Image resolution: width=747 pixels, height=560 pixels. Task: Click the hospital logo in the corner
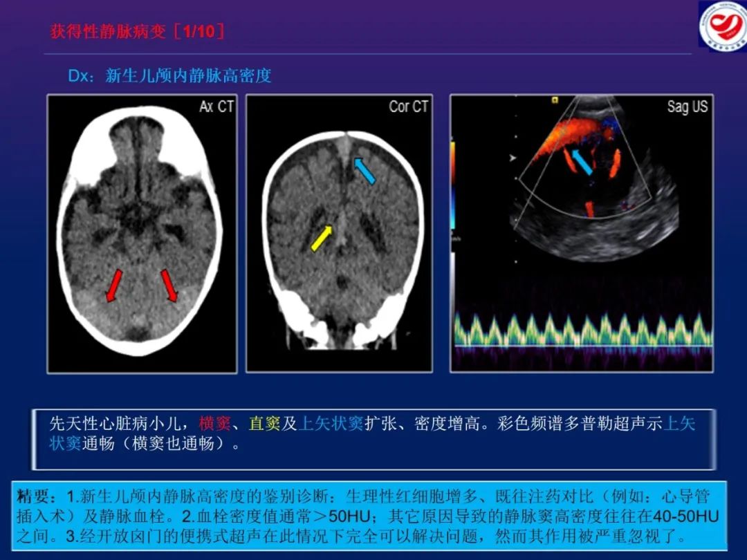pyautogui.click(x=723, y=26)
